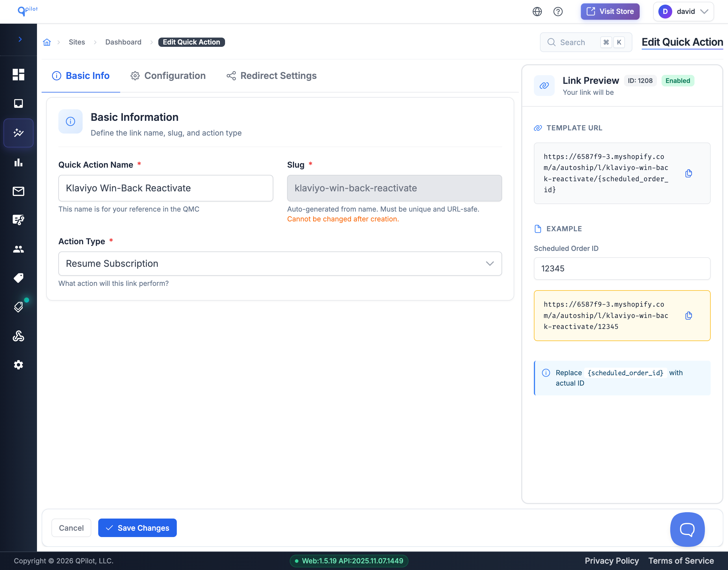Open the bar chart reports icon
The width and height of the screenshot is (728, 570).
[18, 162]
